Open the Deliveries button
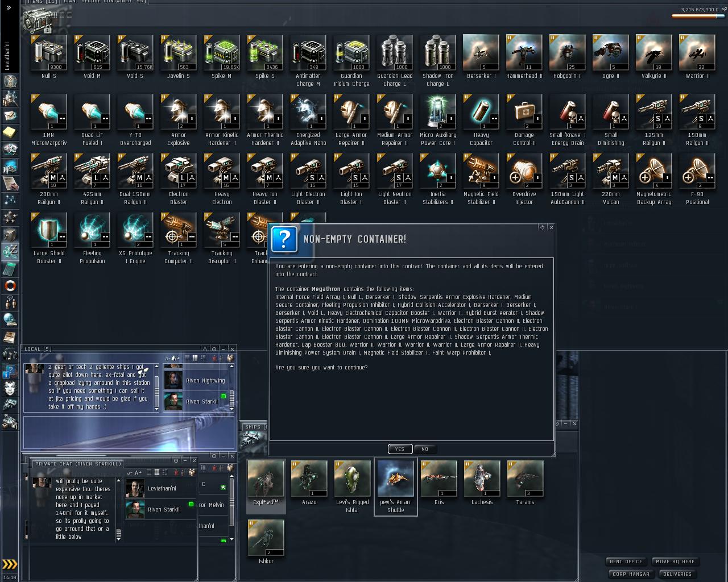This screenshot has height=582, width=728. point(677,574)
